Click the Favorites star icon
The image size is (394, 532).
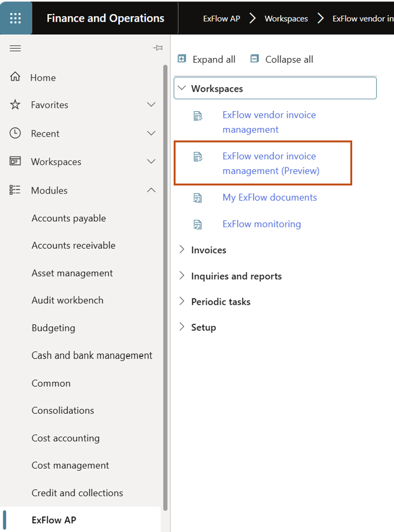[x=15, y=105]
